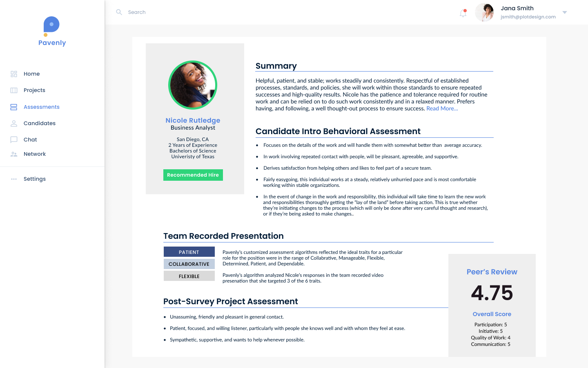Click Nicole's circular profile photo
The height and width of the screenshot is (368, 588).
[193, 85]
